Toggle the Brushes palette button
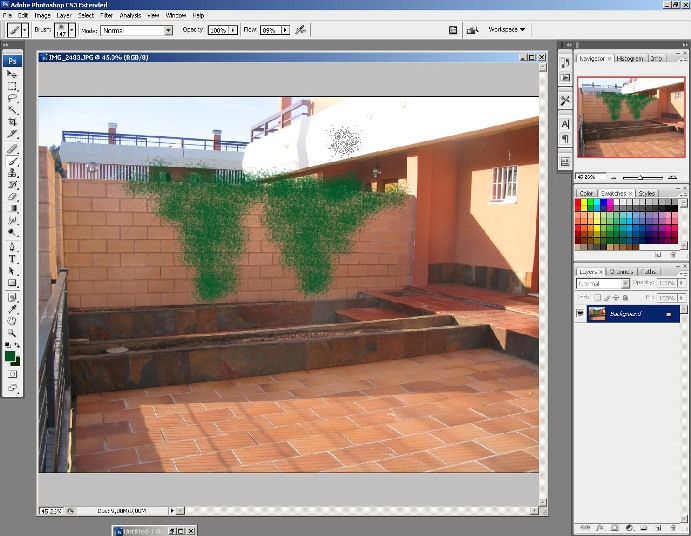The image size is (691, 536). [x=453, y=30]
